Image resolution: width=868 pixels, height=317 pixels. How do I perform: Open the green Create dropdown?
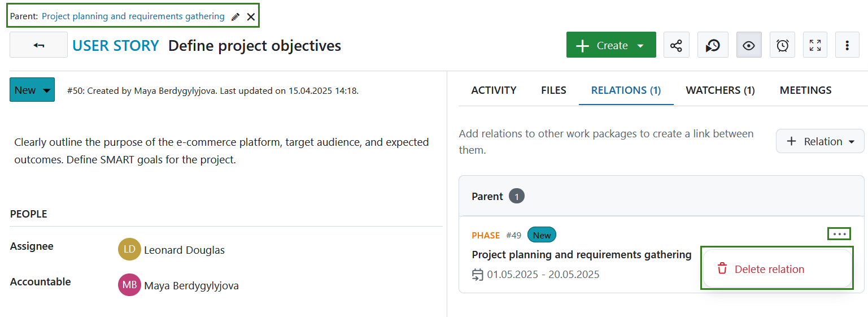click(611, 45)
